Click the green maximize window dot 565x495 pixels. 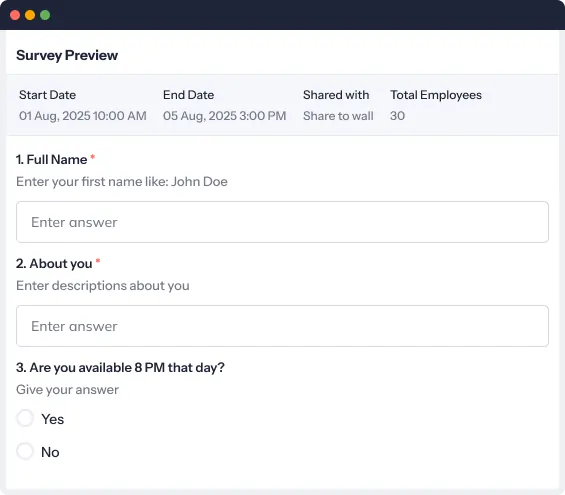click(45, 15)
